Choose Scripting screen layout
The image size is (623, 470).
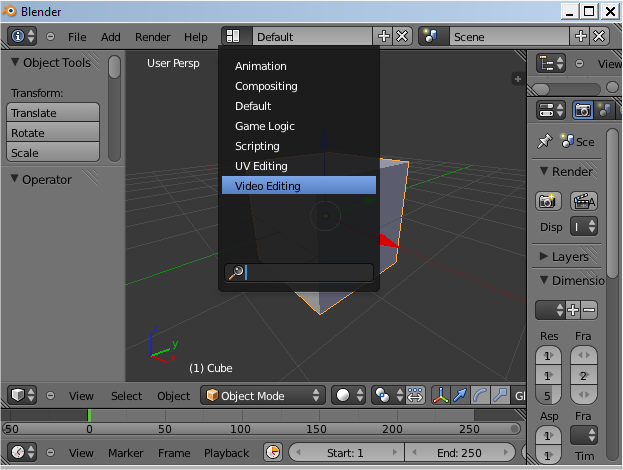click(x=299, y=146)
